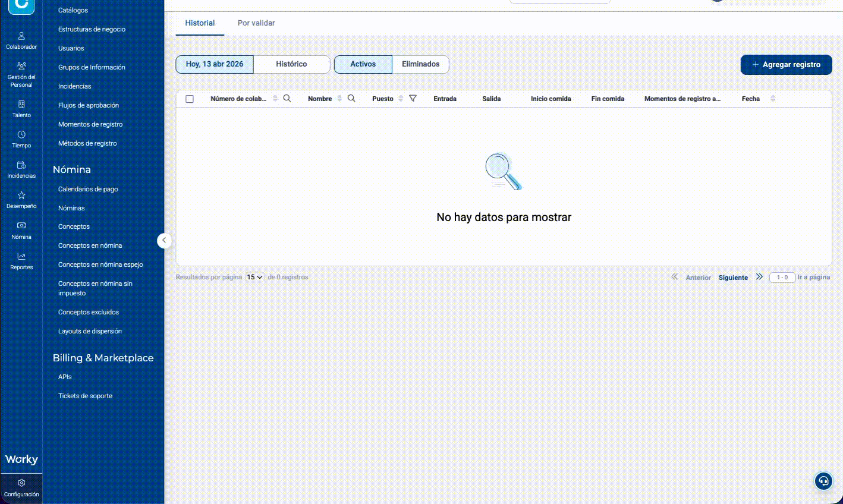The height and width of the screenshot is (504, 843).
Task: Open the support headset chat button
Action: (823, 481)
